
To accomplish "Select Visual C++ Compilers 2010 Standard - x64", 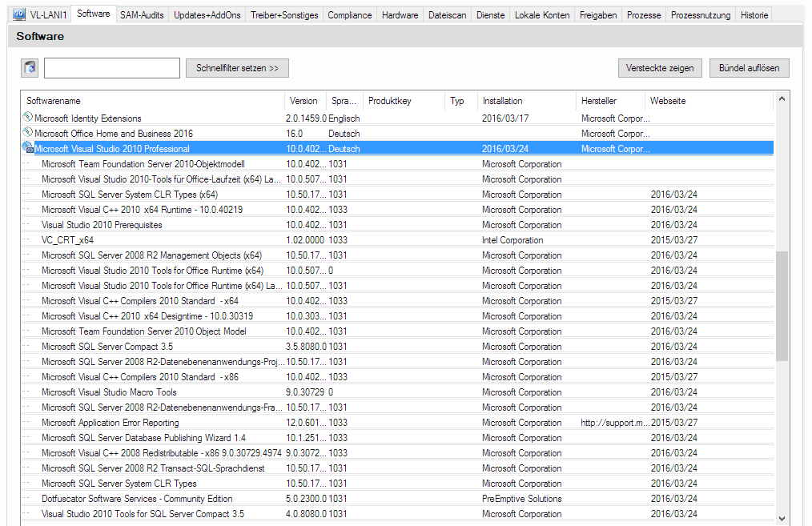I will 398,301.
